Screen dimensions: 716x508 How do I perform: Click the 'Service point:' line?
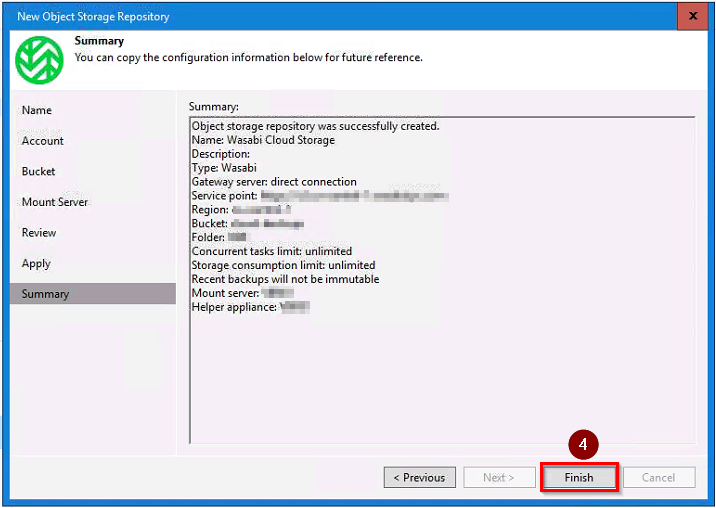click(x=320, y=196)
